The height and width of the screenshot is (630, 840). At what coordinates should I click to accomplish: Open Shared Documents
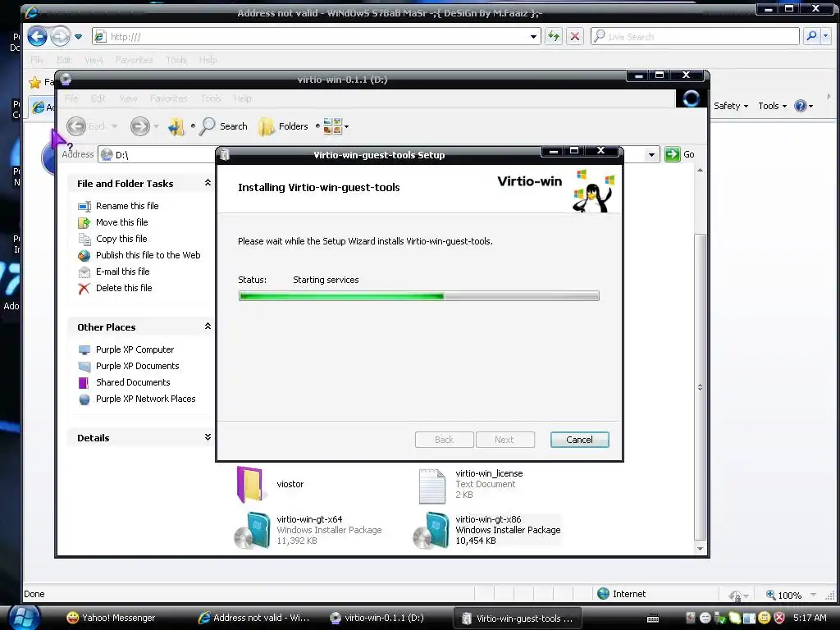pos(133,382)
